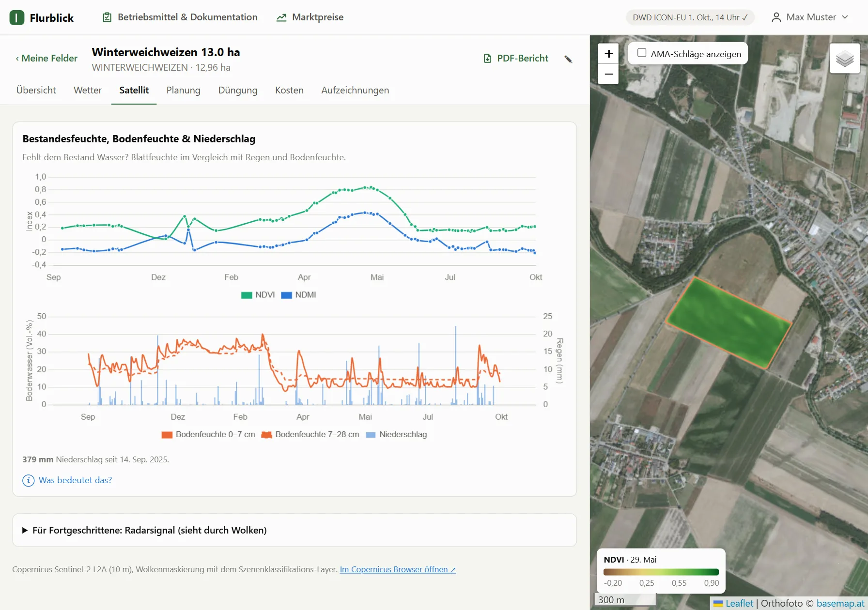The height and width of the screenshot is (610, 868).
Task: Click the info icon beside 'Was bedeutet das?'
Action: point(29,480)
